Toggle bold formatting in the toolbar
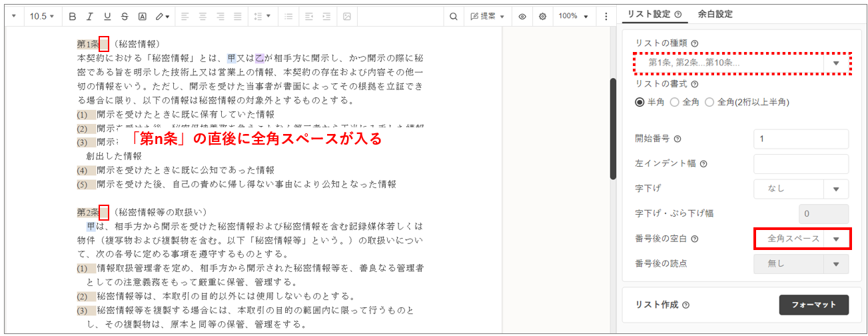 tap(73, 16)
